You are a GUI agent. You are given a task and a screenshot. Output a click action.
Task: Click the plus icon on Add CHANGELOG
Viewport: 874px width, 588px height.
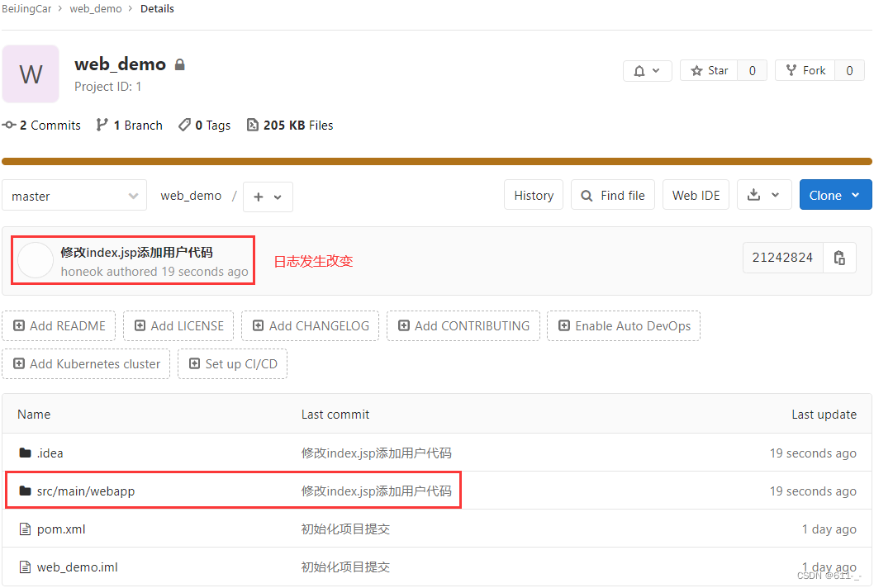(x=258, y=325)
